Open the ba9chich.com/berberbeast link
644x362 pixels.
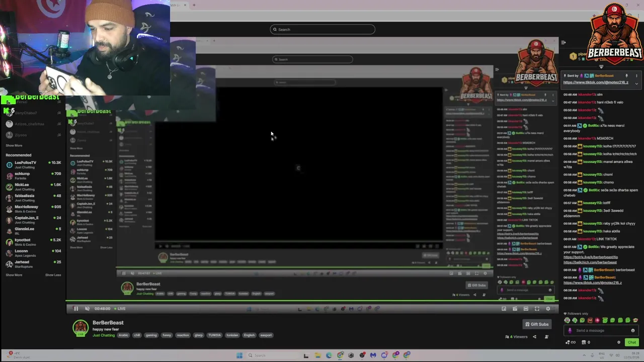(590, 262)
